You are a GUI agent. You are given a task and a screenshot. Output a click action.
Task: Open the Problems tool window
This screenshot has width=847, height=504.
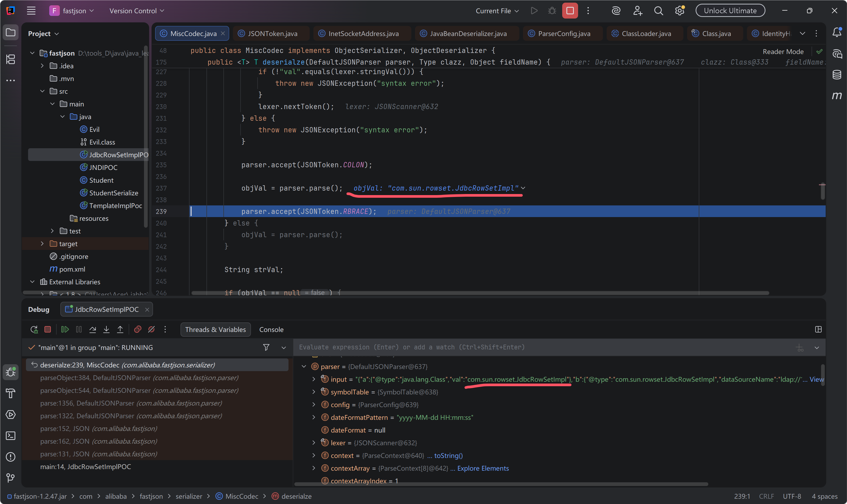(x=11, y=457)
